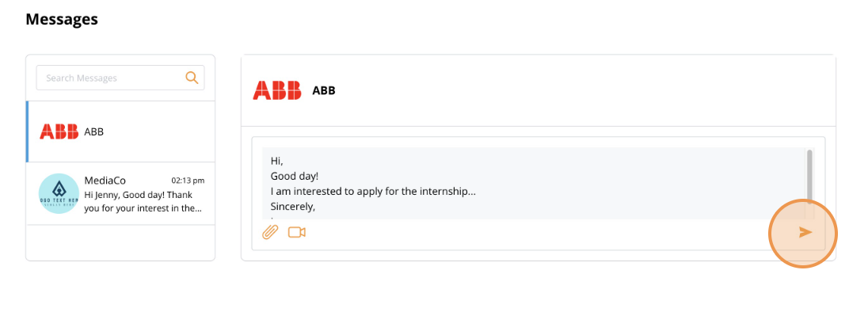This screenshot has width=868, height=312.
Task: Click the MediaCo round avatar
Action: (59, 194)
